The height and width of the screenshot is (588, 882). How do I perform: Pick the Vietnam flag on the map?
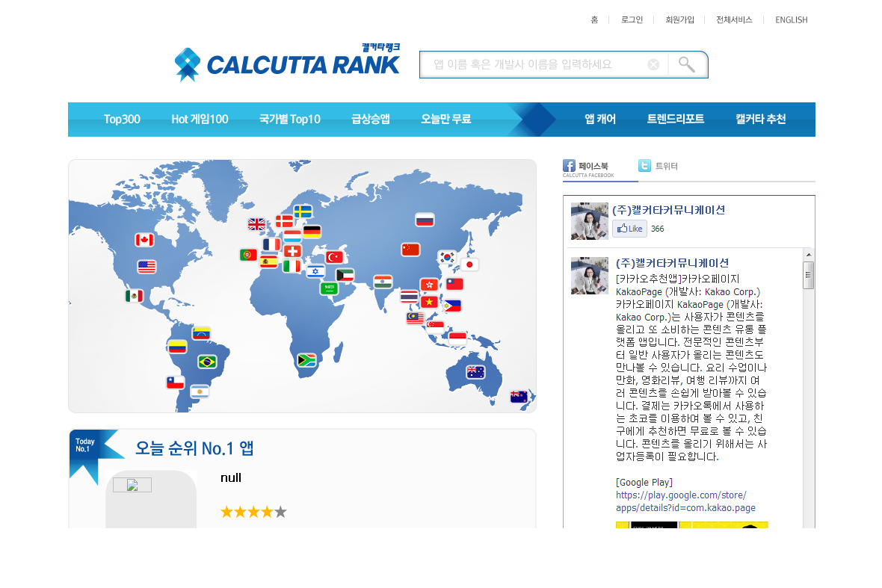430,302
